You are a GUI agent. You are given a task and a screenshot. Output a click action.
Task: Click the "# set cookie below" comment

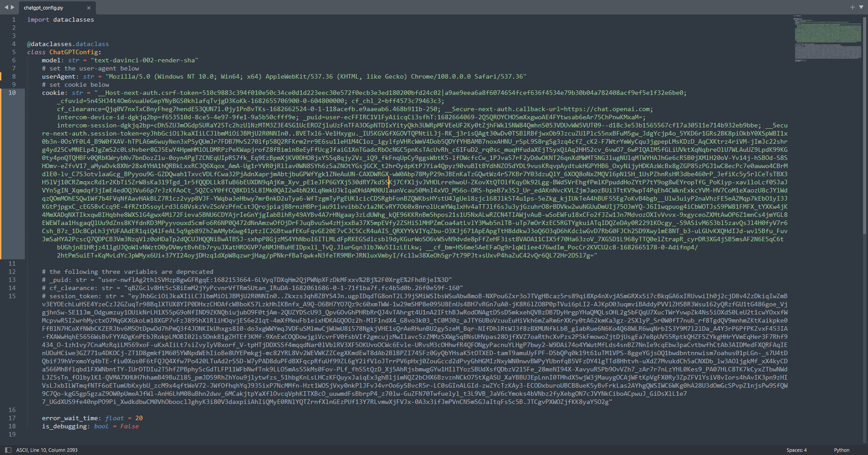click(x=75, y=84)
